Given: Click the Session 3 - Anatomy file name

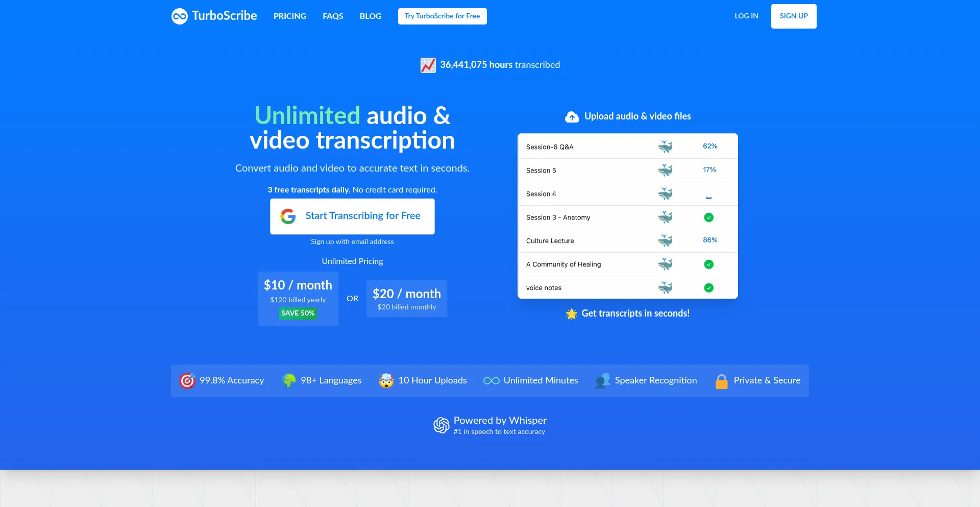Looking at the screenshot, I should pos(558,218).
